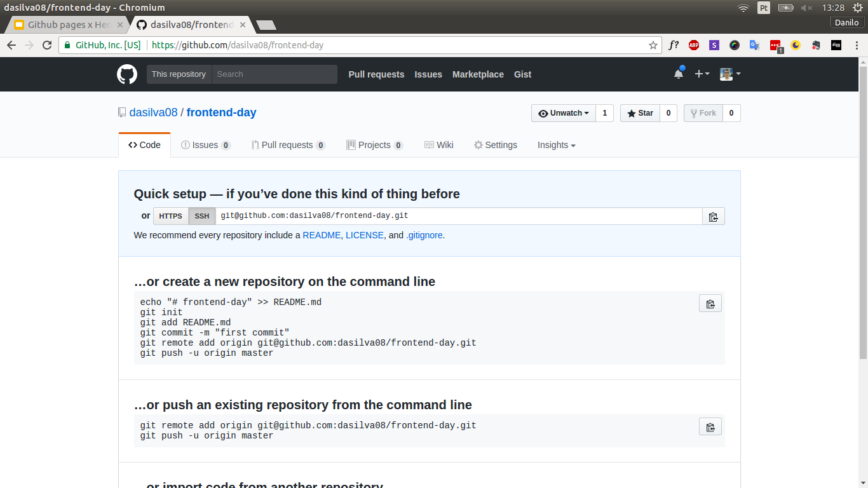The image size is (868, 488).
Task: Reload the current page
Action: (46, 45)
